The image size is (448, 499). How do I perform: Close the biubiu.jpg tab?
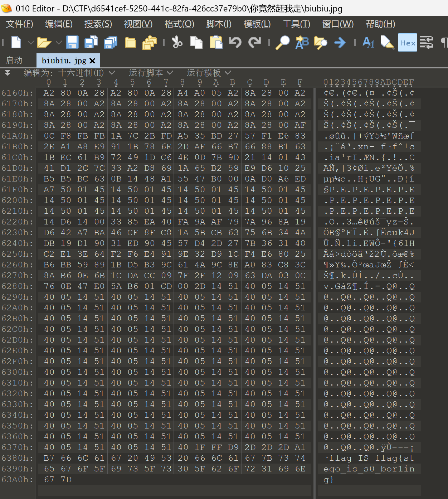(92, 61)
